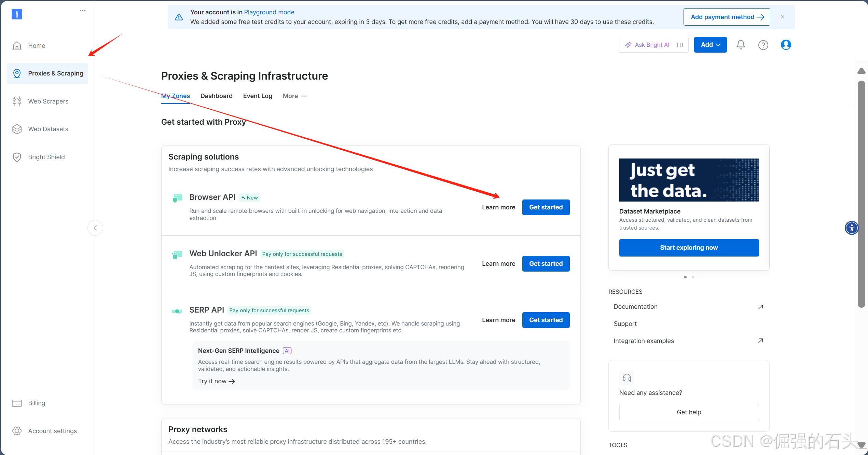Open the user profile avatar icon
This screenshot has width=868, height=455.
pos(786,45)
